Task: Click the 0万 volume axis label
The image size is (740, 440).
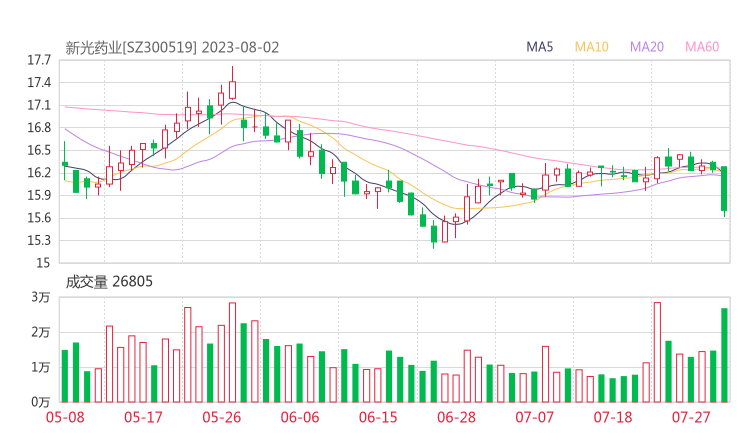Action: point(41,402)
